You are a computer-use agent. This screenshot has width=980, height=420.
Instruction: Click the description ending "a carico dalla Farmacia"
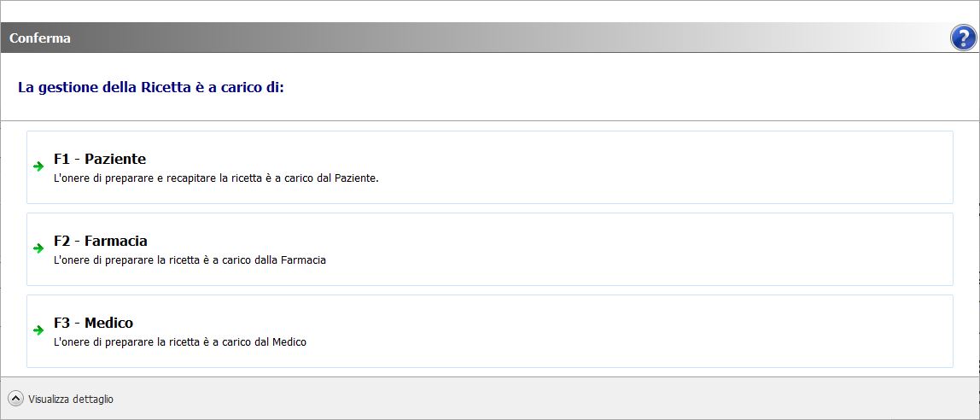pos(190,260)
